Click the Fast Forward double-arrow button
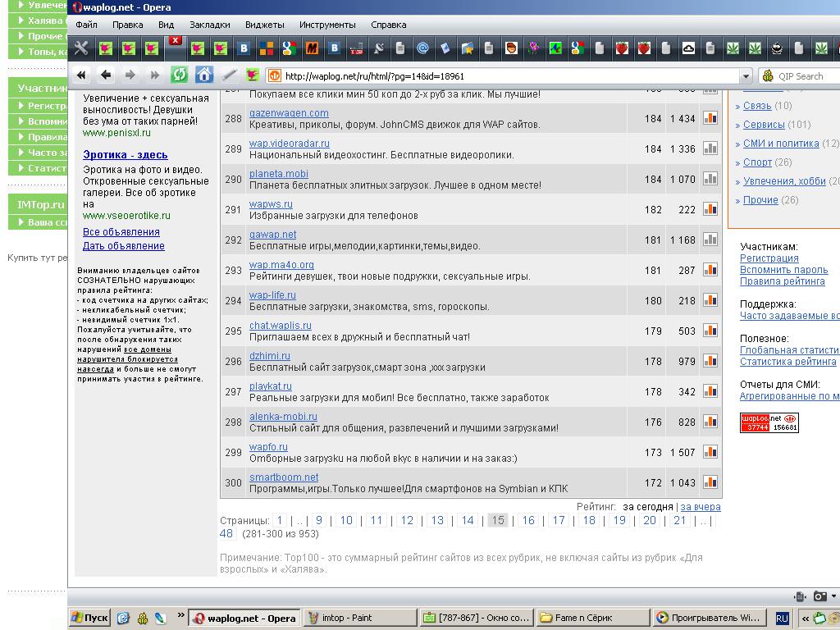The height and width of the screenshot is (630, 840). pos(154,75)
